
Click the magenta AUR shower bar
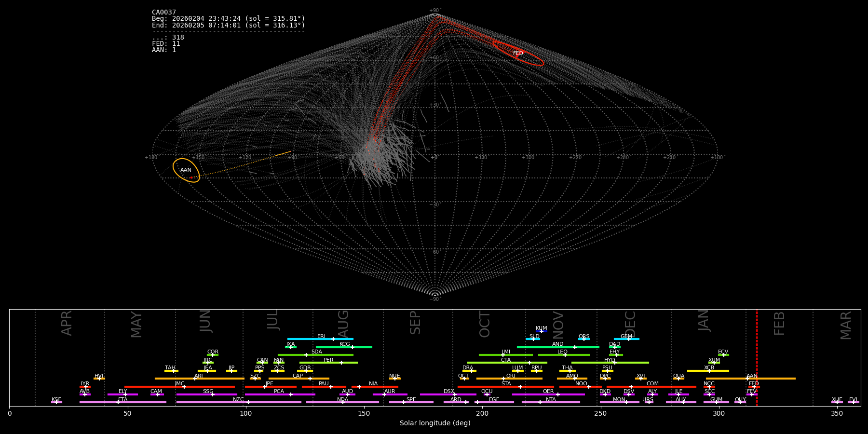click(390, 394)
